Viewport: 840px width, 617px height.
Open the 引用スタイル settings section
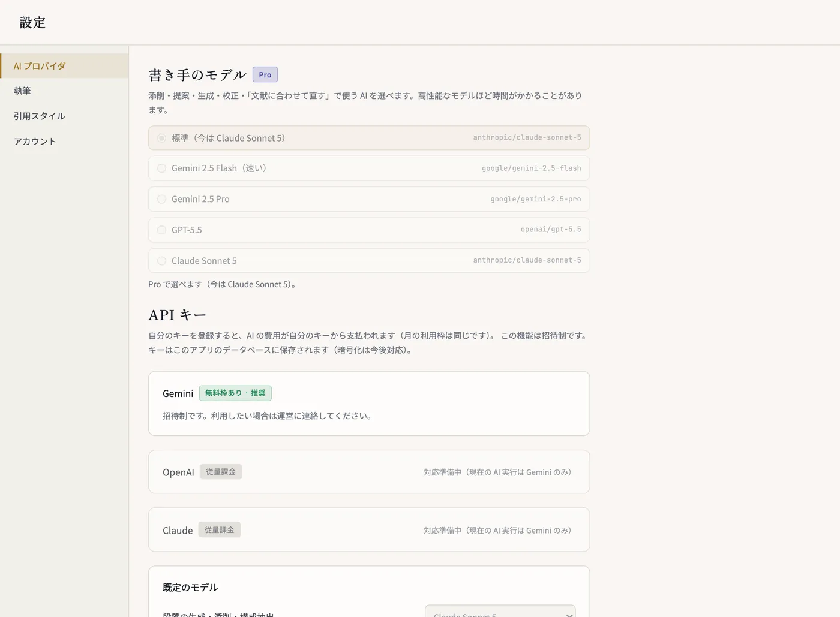tap(64, 116)
